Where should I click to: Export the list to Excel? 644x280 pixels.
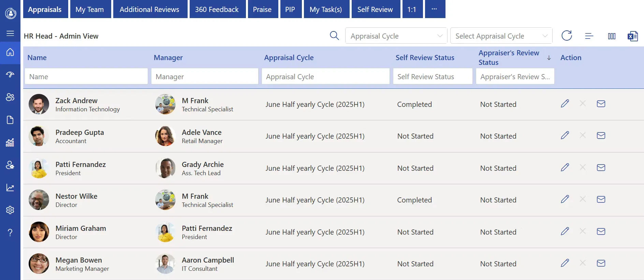(633, 36)
